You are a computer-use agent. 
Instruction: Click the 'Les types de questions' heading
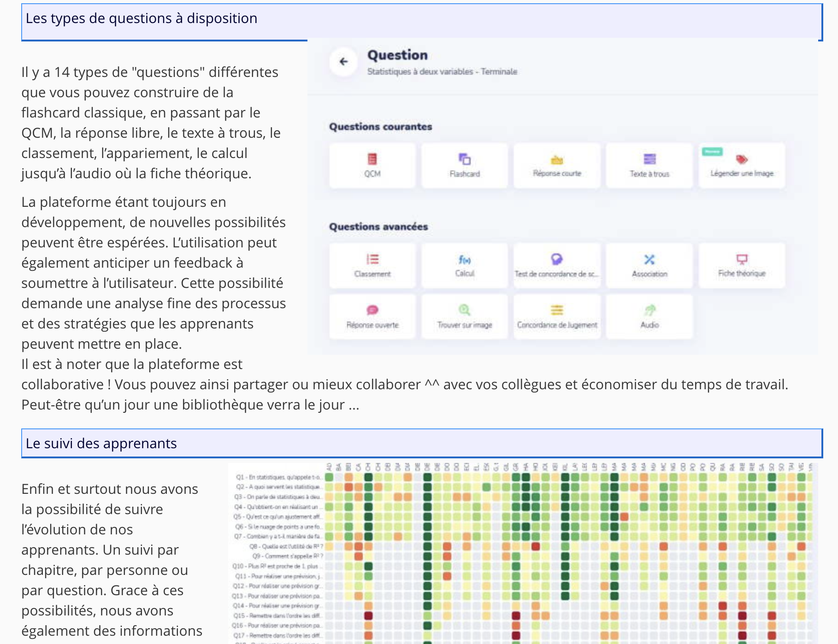click(142, 18)
